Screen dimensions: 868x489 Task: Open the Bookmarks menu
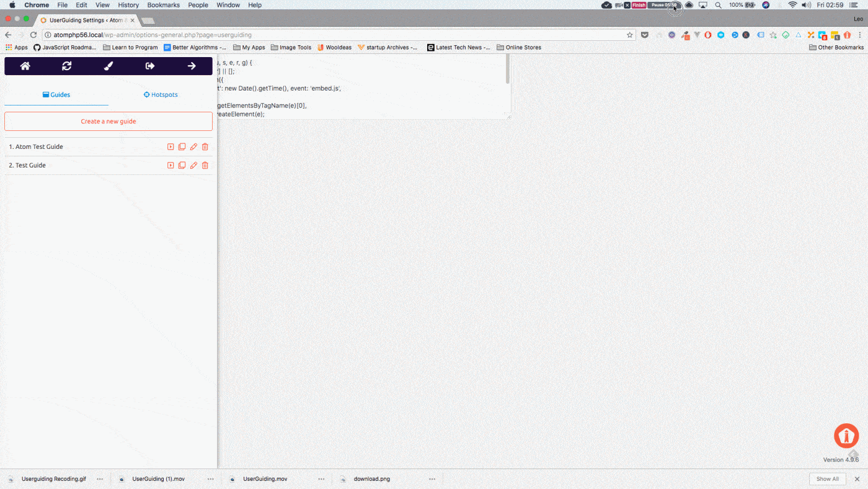pyautogui.click(x=163, y=4)
